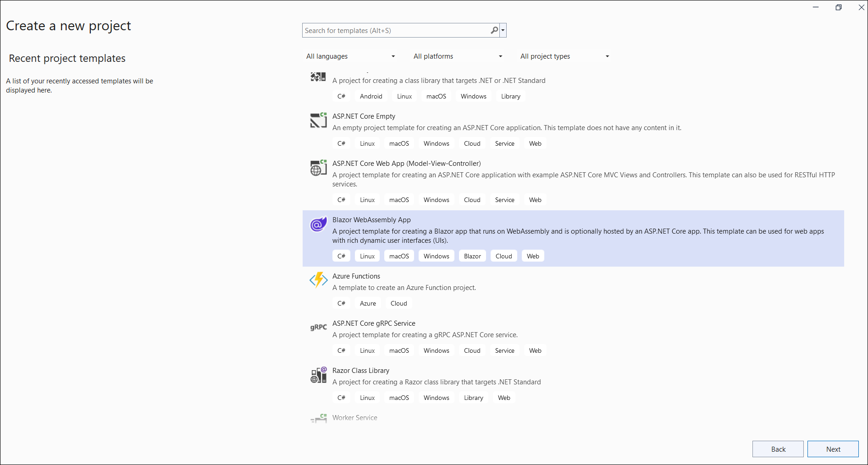
Task: Click the Service tag under ASP.NET Core Empty
Action: [505, 143]
